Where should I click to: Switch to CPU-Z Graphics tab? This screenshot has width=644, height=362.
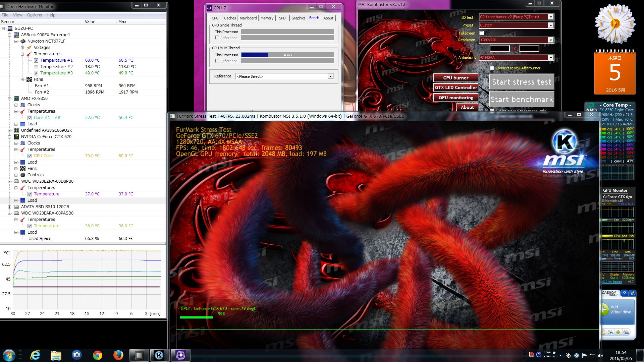[x=298, y=18]
